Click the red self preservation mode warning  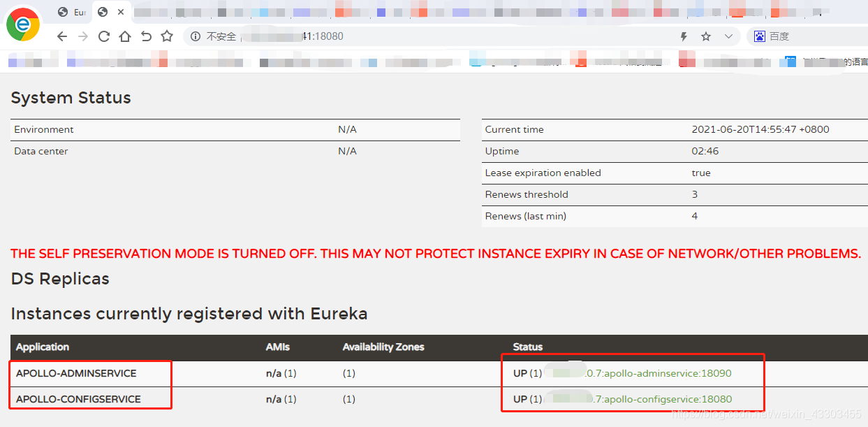click(436, 254)
